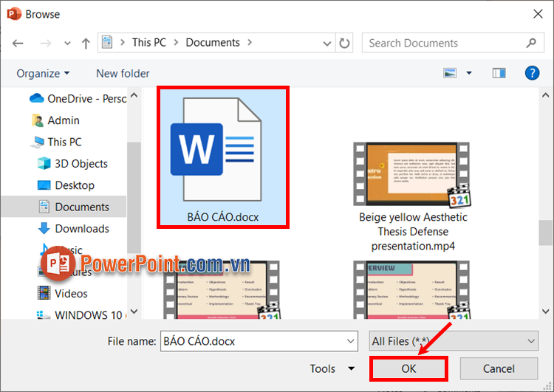Click the document icon in address bar
The image size is (554, 392).
click(x=107, y=42)
